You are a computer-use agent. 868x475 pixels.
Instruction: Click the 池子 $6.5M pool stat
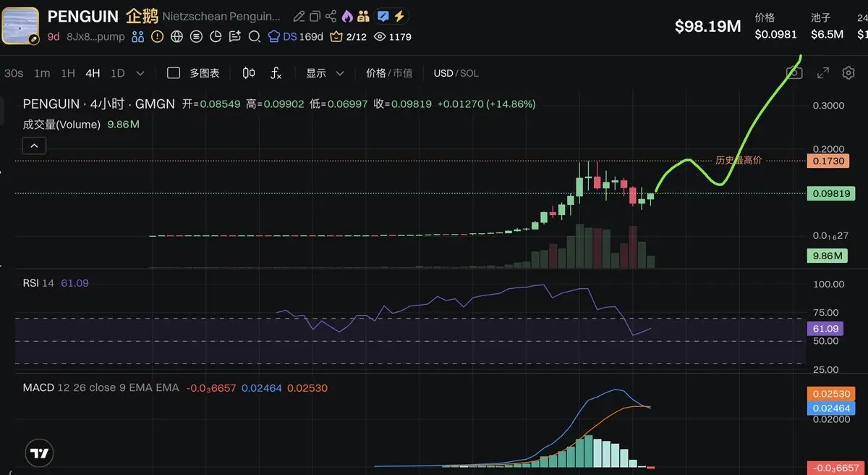(827, 26)
